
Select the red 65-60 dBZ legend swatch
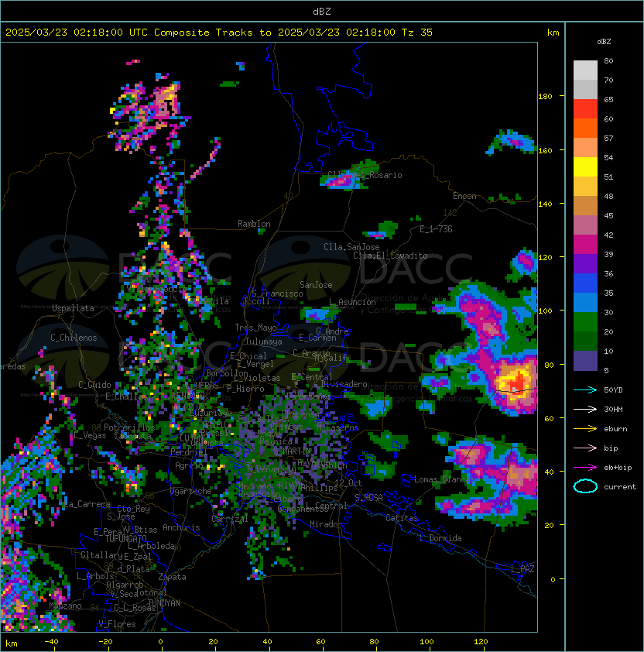585,109
